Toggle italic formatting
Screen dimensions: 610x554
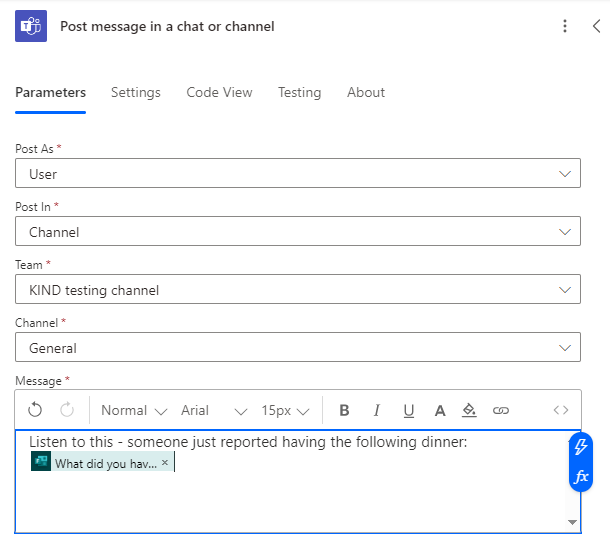tap(377, 410)
